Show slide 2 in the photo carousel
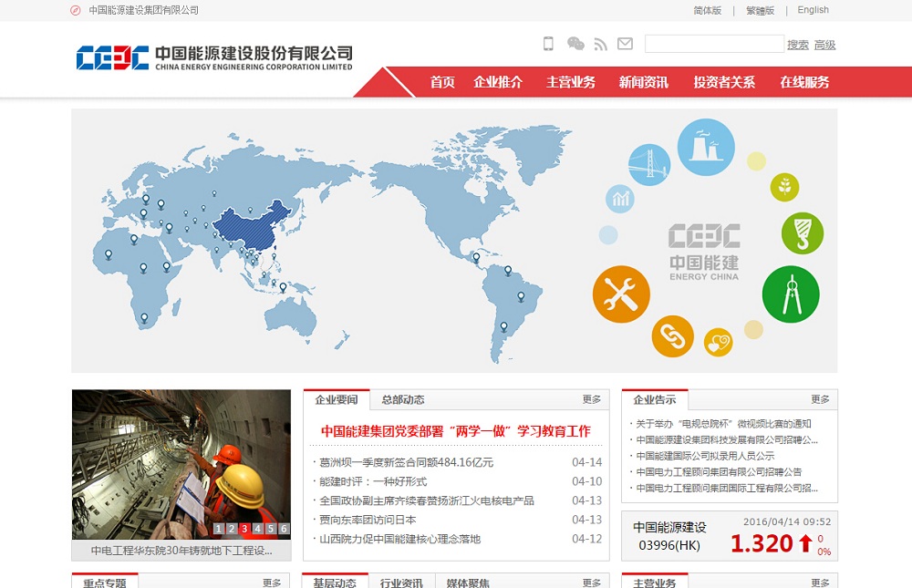This screenshot has width=912, height=588. [x=232, y=529]
